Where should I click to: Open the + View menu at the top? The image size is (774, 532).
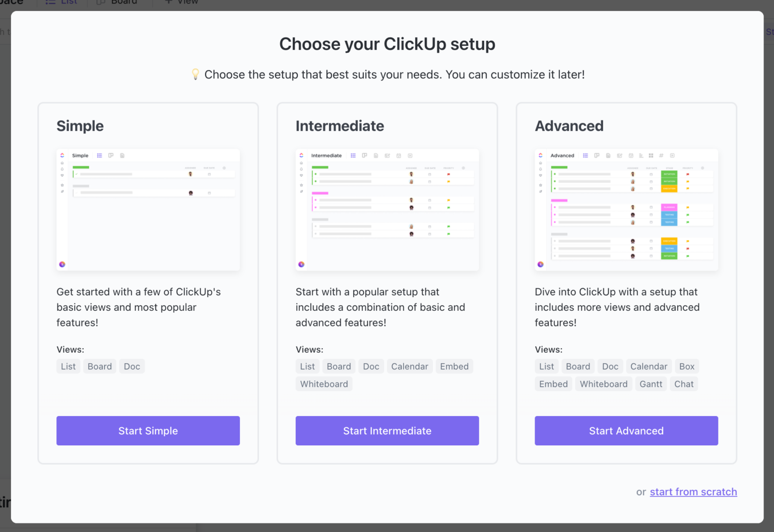tap(180, 3)
